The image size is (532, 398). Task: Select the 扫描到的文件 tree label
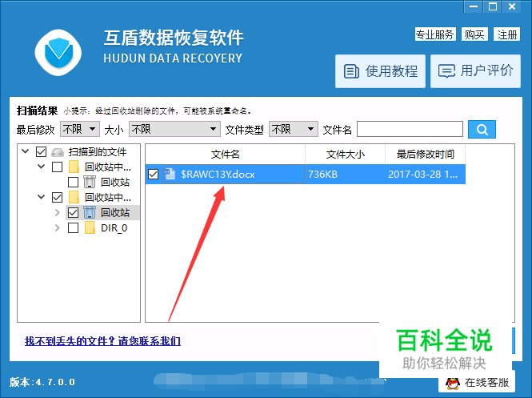97,152
